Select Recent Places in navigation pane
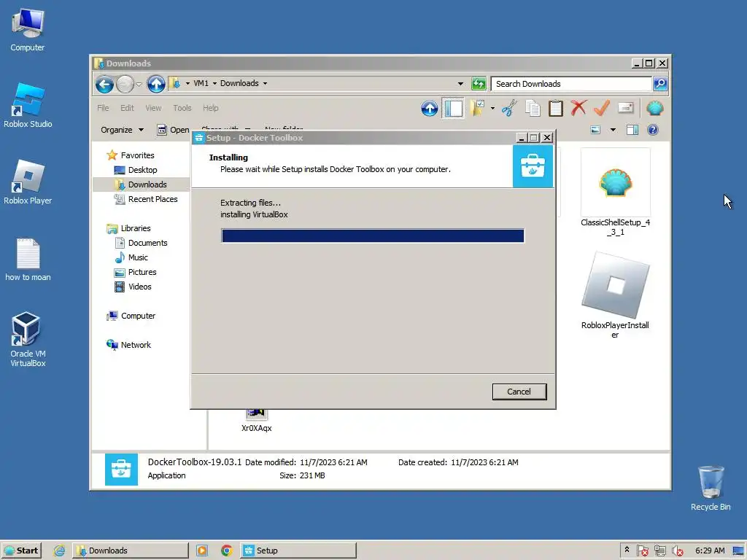This screenshot has width=747, height=560. pos(146,200)
